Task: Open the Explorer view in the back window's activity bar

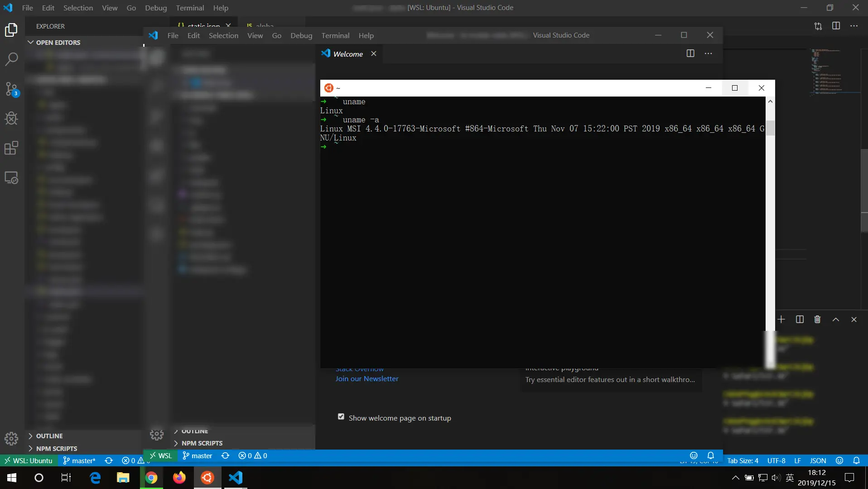Action: point(11,30)
